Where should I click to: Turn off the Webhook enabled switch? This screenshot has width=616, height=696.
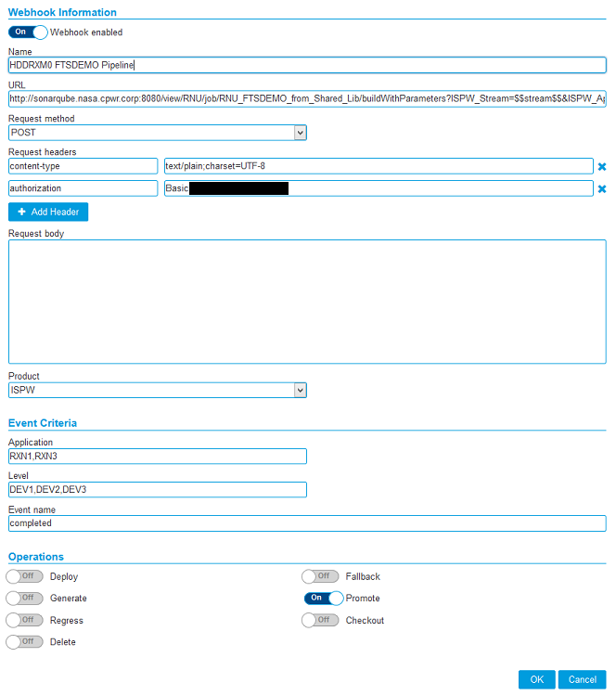click(28, 32)
